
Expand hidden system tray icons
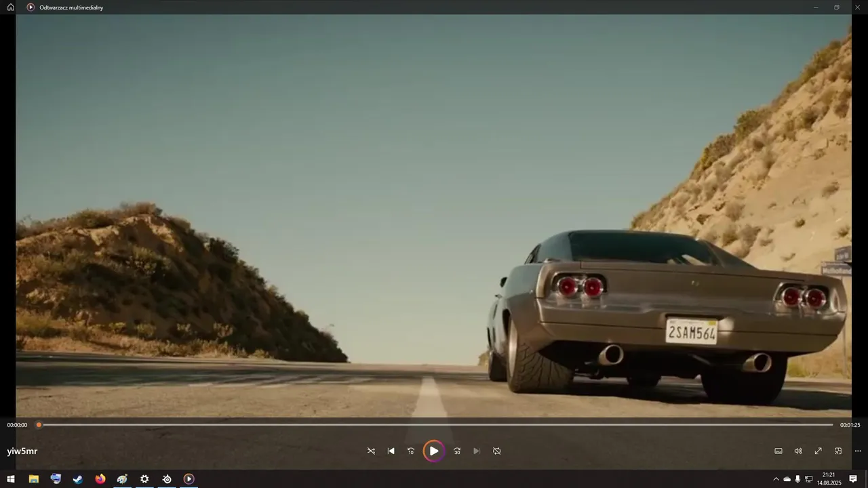point(776,479)
